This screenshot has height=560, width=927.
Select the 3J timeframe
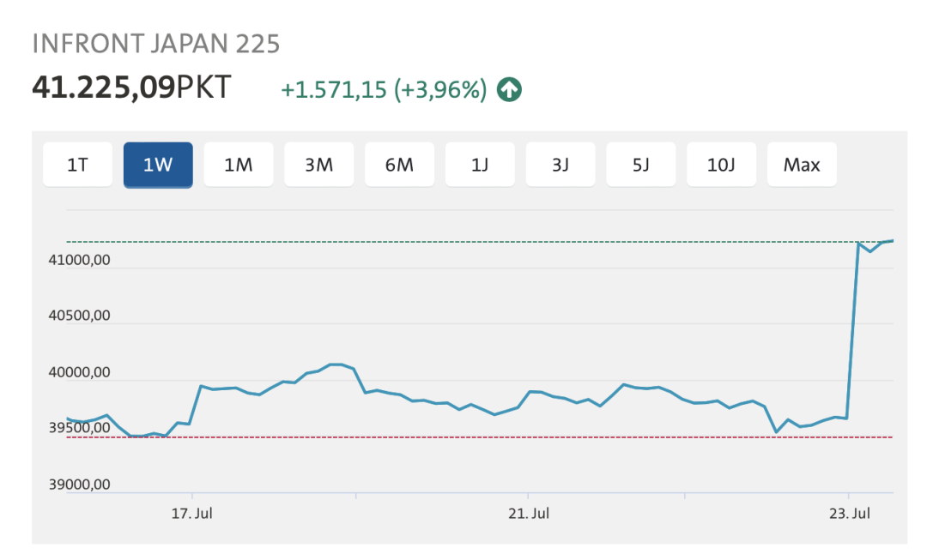coord(560,164)
